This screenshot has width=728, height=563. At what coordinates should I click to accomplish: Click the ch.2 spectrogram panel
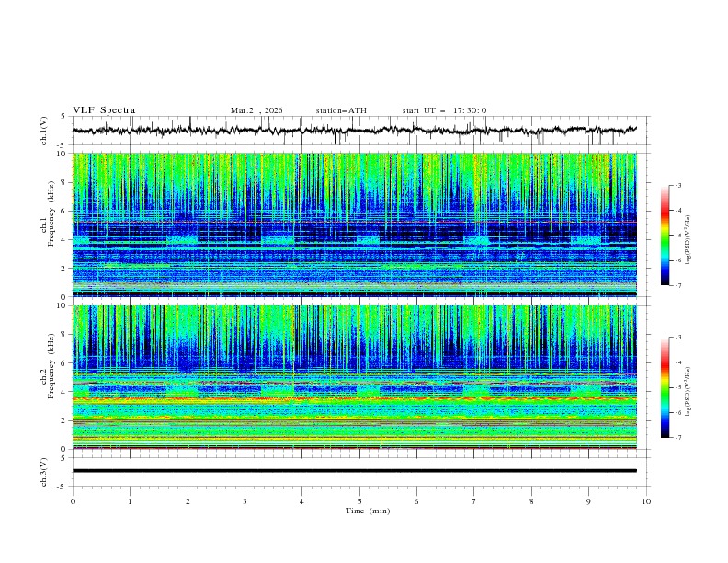(355, 377)
